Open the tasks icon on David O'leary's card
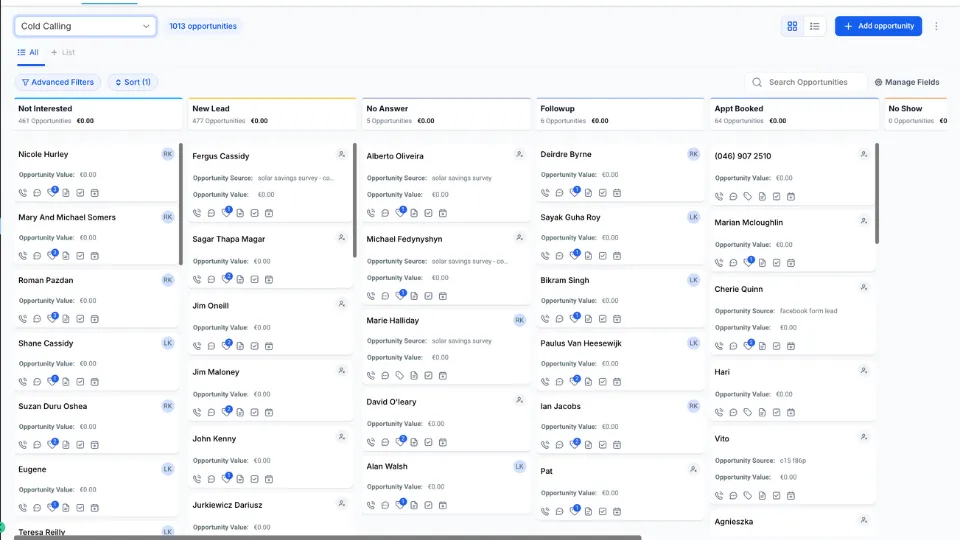 pos(429,442)
